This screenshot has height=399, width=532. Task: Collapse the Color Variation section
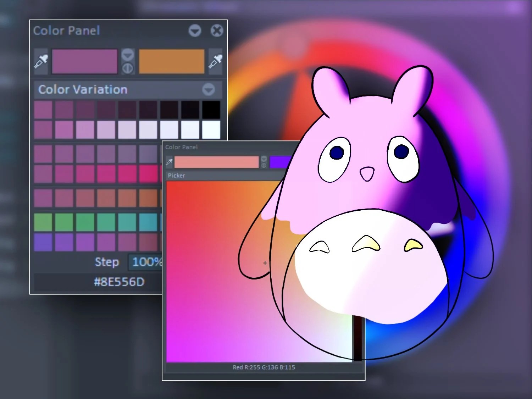tap(209, 90)
